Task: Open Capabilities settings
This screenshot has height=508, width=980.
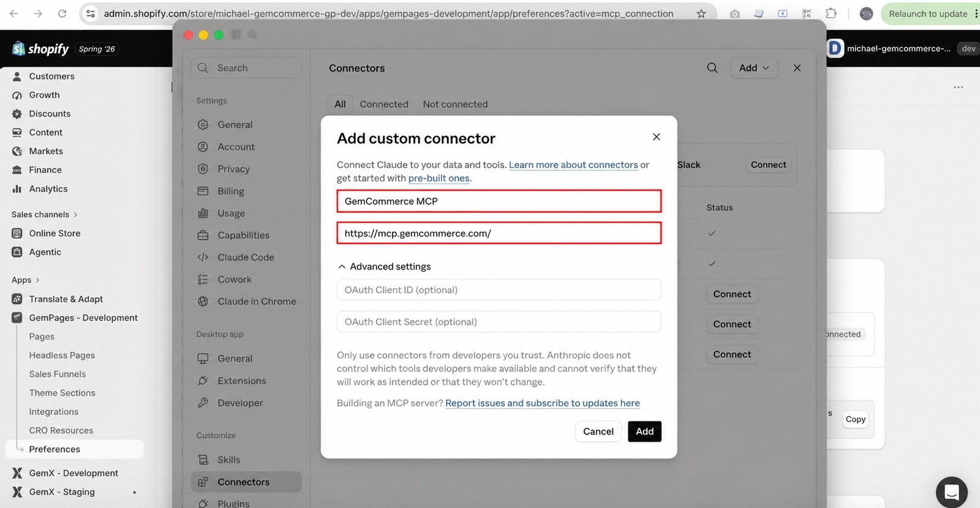Action: [x=243, y=235]
